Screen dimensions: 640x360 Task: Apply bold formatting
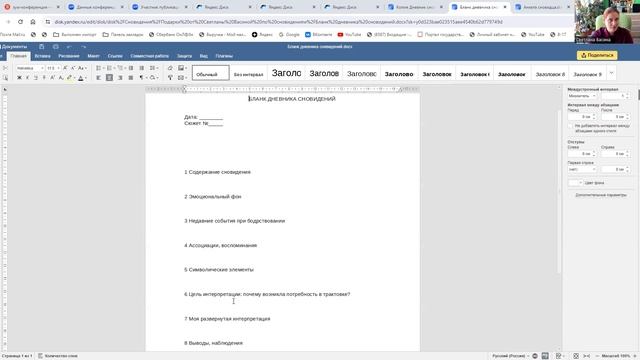(x=19, y=78)
